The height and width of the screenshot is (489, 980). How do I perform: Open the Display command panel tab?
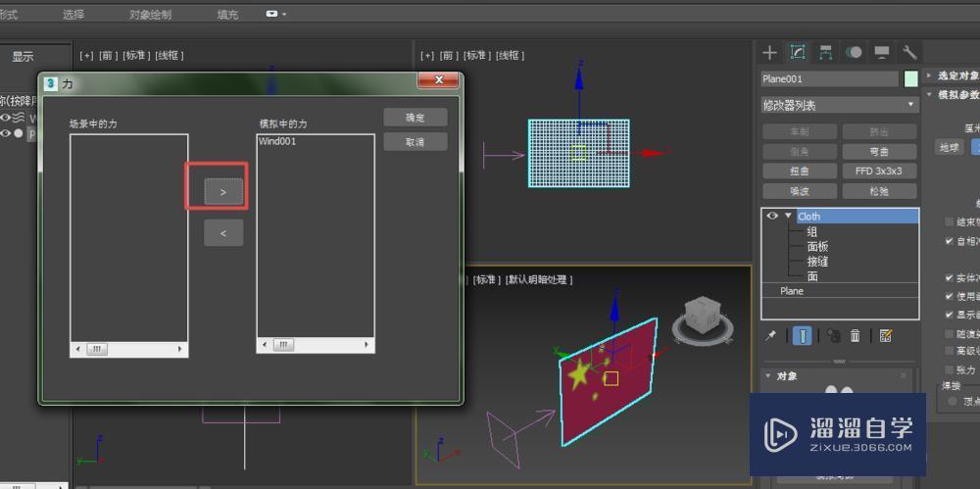point(882,53)
